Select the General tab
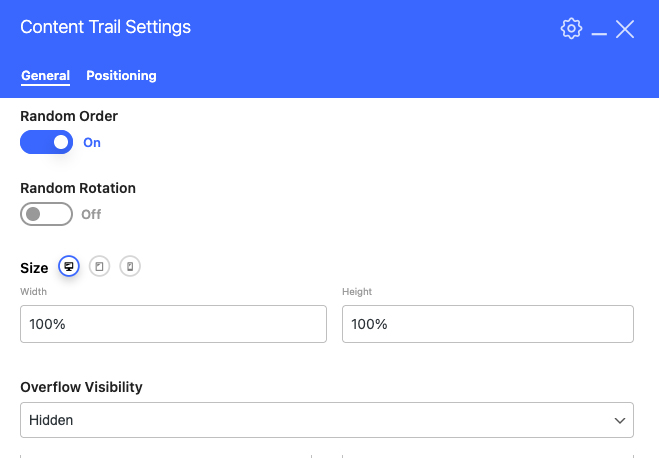This screenshot has width=659, height=458. point(45,76)
